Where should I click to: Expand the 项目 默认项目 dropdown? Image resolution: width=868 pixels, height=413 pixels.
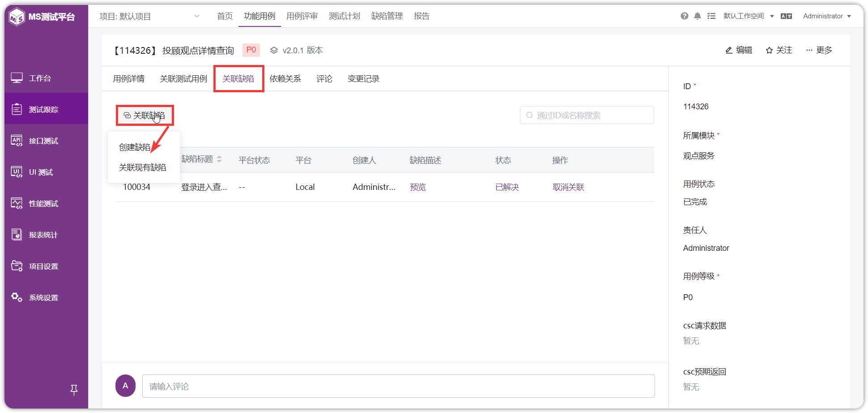click(x=149, y=17)
